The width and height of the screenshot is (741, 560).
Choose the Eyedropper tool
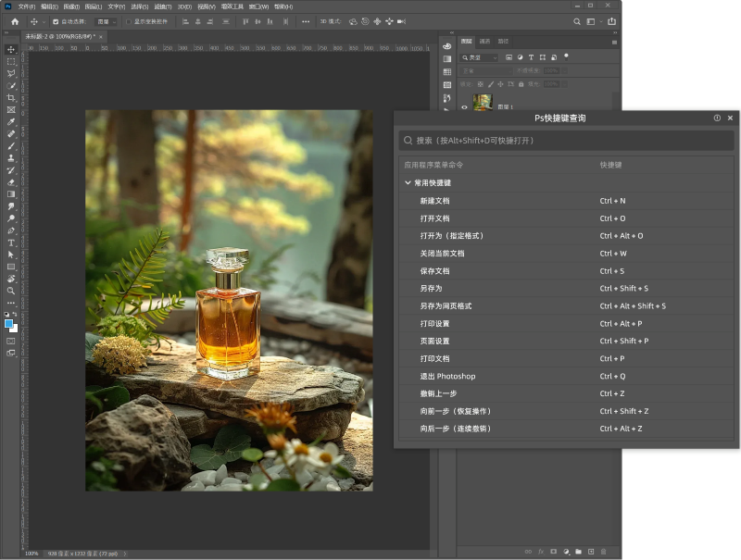pyautogui.click(x=11, y=121)
